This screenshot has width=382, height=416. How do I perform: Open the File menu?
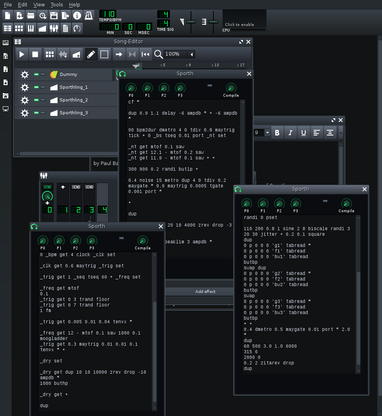coord(7,5)
